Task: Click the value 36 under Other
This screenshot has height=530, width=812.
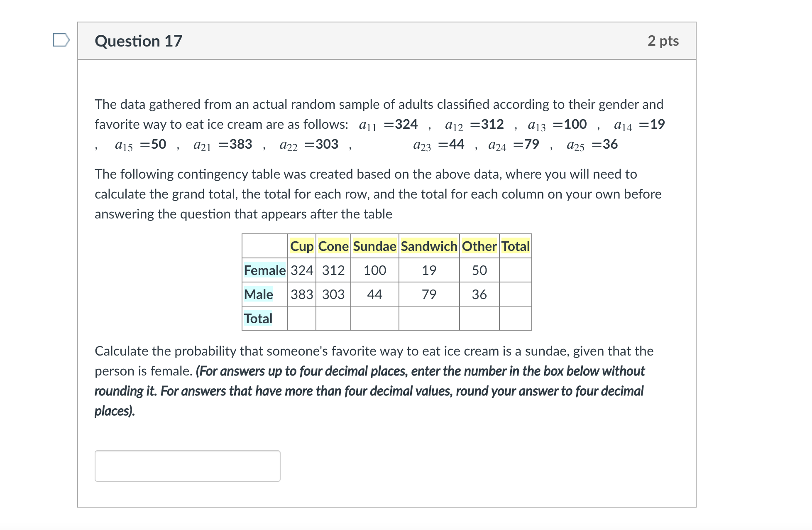Action: (x=479, y=294)
